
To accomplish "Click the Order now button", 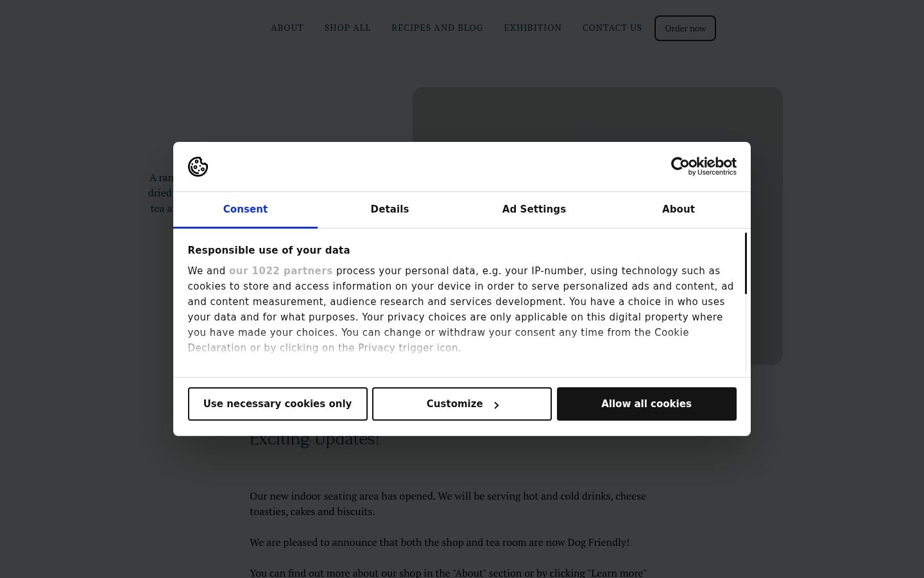I will [685, 28].
